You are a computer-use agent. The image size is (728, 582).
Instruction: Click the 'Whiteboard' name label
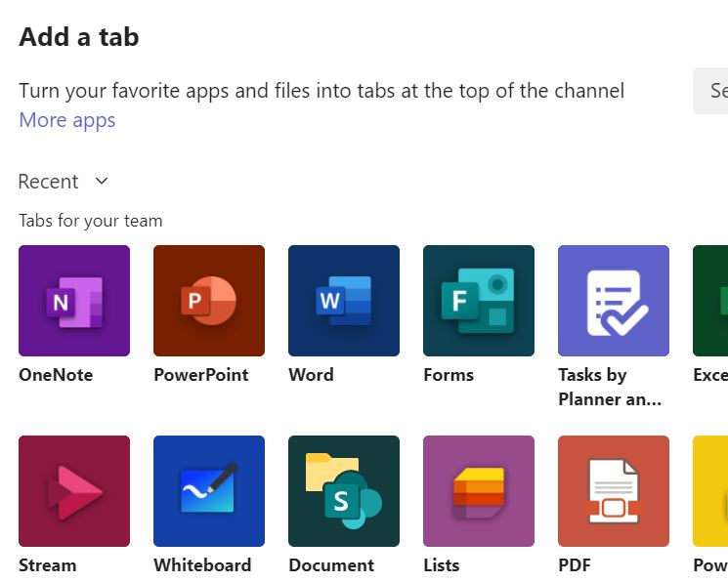pos(202,565)
